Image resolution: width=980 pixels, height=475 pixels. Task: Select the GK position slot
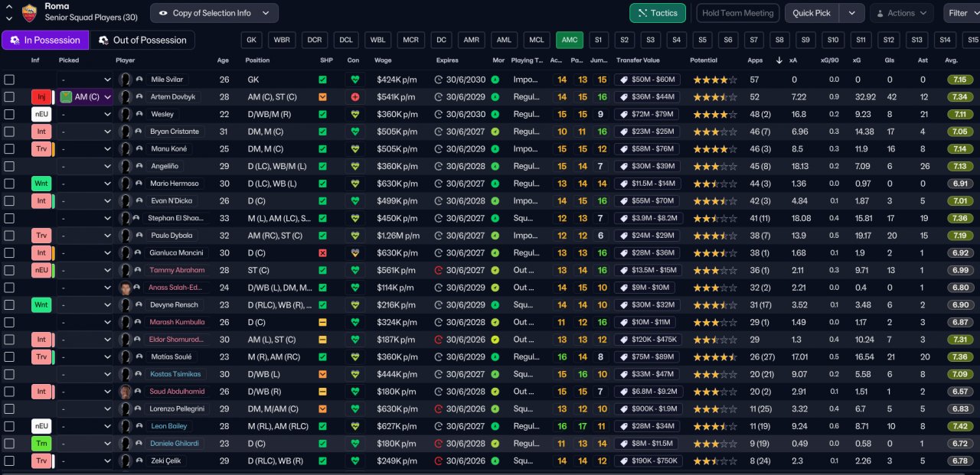click(x=251, y=40)
